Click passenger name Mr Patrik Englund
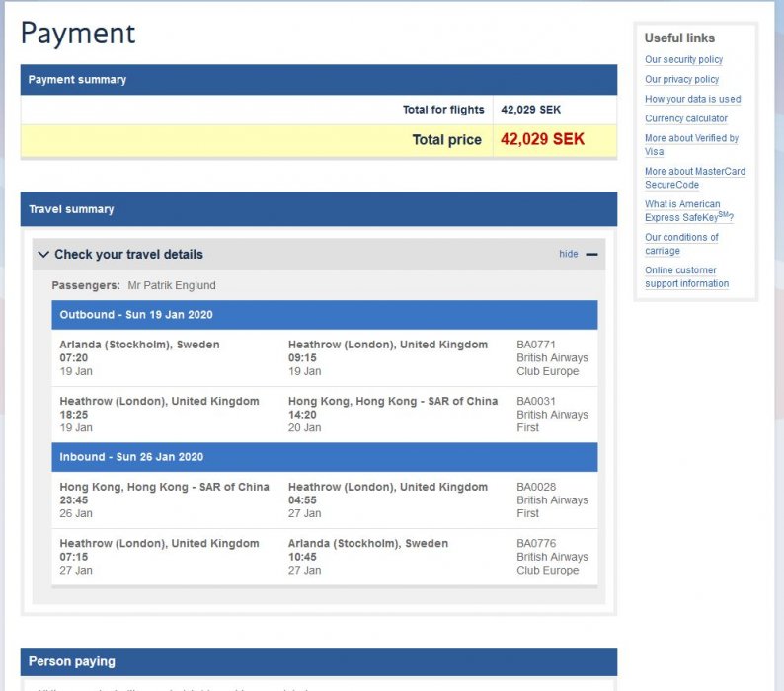The width and height of the screenshot is (784, 691). 172,285
